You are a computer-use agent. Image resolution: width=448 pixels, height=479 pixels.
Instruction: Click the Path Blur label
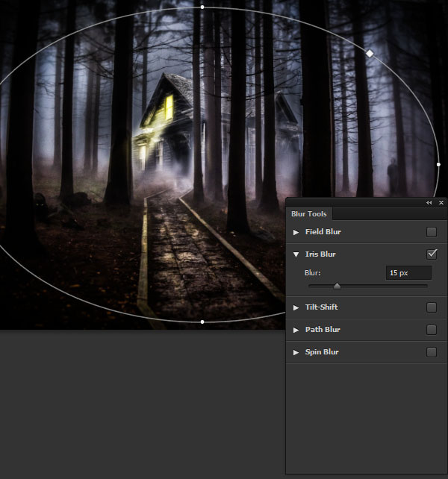[323, 330]
